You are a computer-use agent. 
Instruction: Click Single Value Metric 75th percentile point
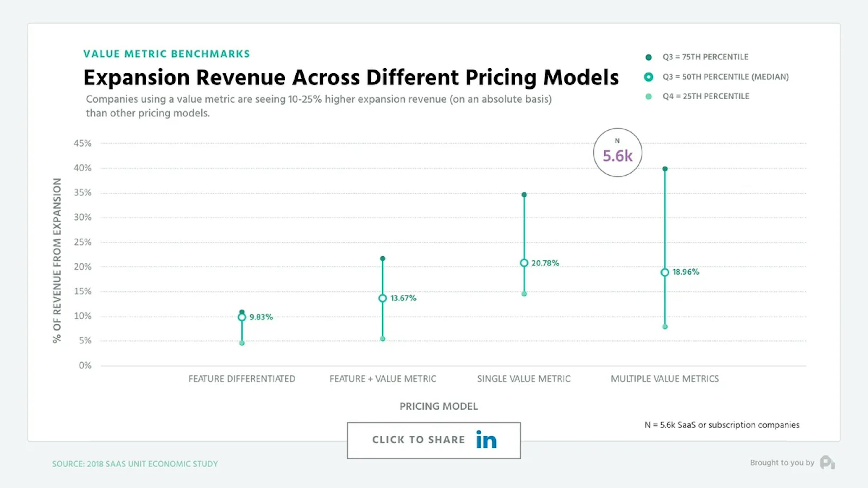coord(524,195)
